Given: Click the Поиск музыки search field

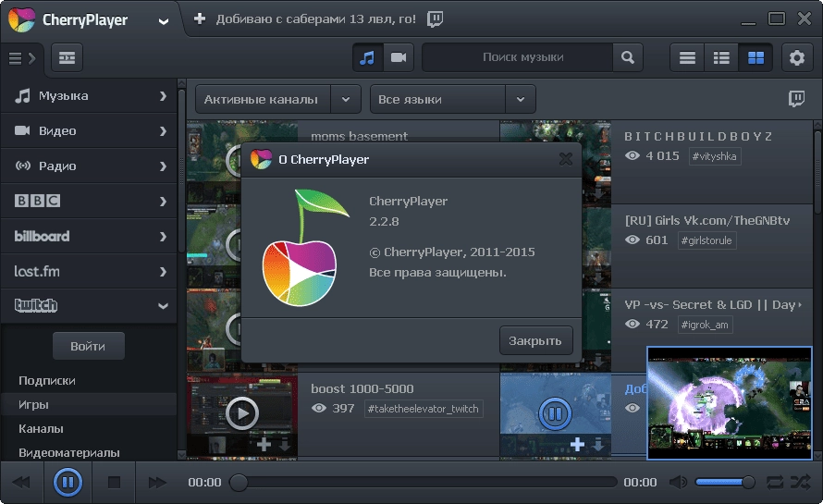Looking at the screenshot, I should (518, 57).
